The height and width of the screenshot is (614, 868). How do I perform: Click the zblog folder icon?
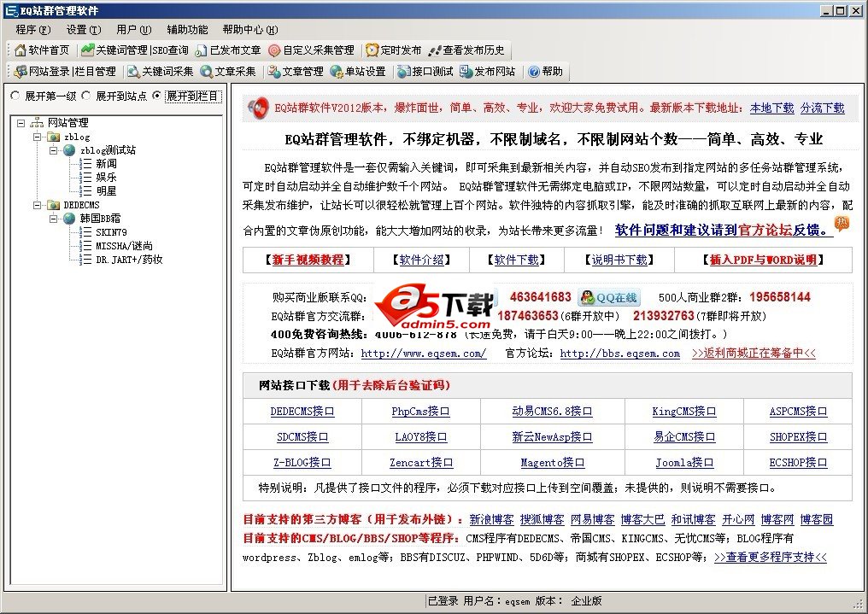click(54, 137)
